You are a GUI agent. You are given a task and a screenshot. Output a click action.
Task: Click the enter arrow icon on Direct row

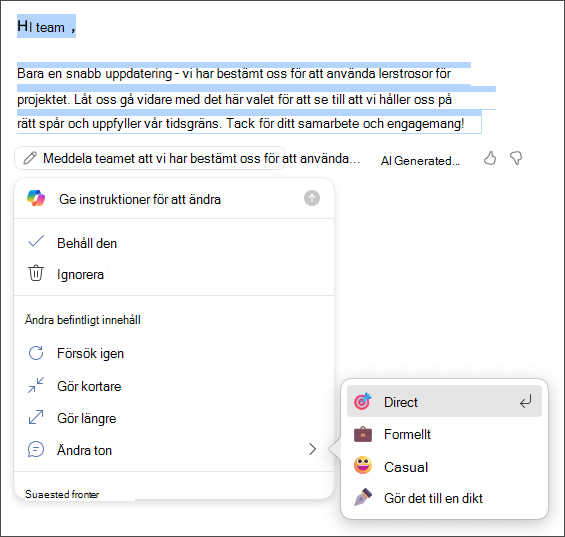(525, 401)
